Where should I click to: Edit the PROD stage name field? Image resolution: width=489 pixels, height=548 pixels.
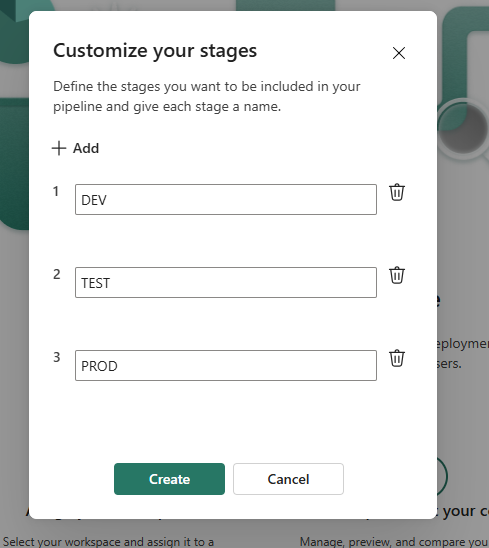(226, 366)
